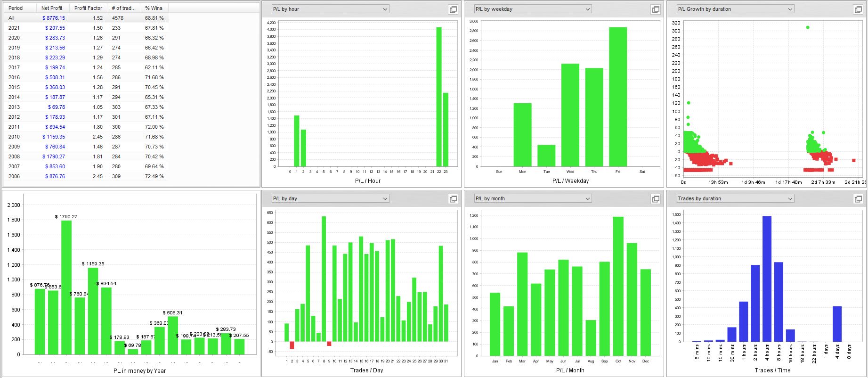Screen dimensions: 868x378
Task: Click the 4 hours bar in Trades/Time
Action: 767,279
